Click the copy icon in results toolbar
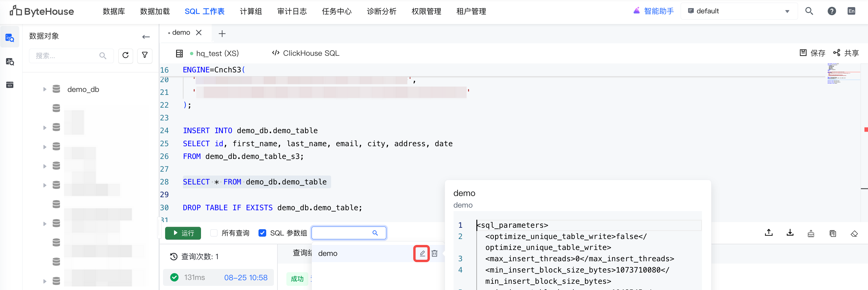The height and width of the screenshot is (290, 868). pos(833,233)
